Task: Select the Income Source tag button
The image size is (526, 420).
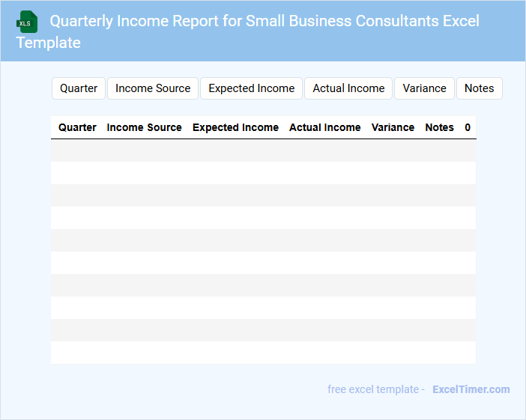Action: coord(153,88)
